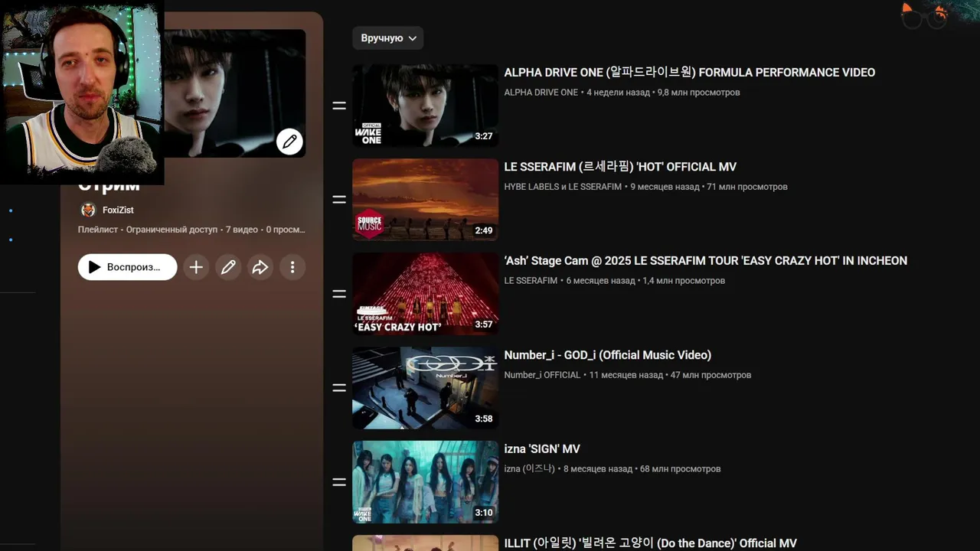The height and width of the screenshot is (551, 980).
Task: Open the three-dot playlist menu
Action: tap(292, 267)
